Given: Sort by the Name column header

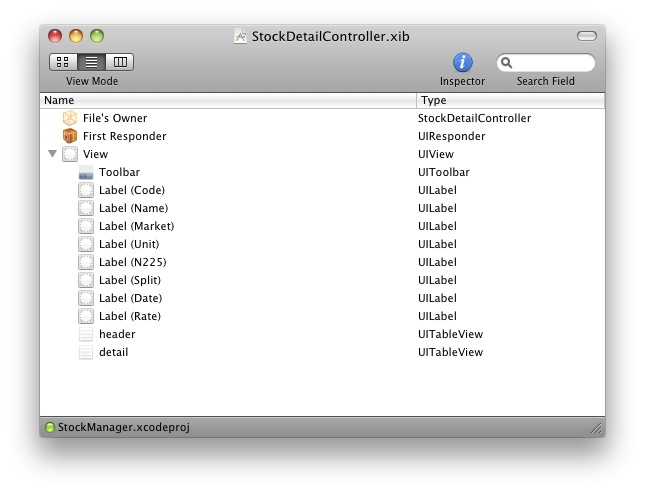Looking at the screenshot, I should [x=228, y=100].
